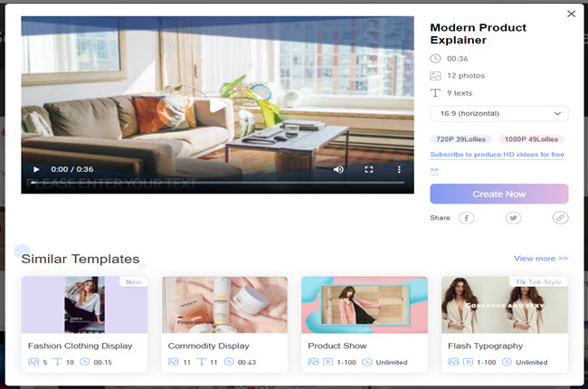Open Fashion Clothing Display template thumbnail

[84, 305]
